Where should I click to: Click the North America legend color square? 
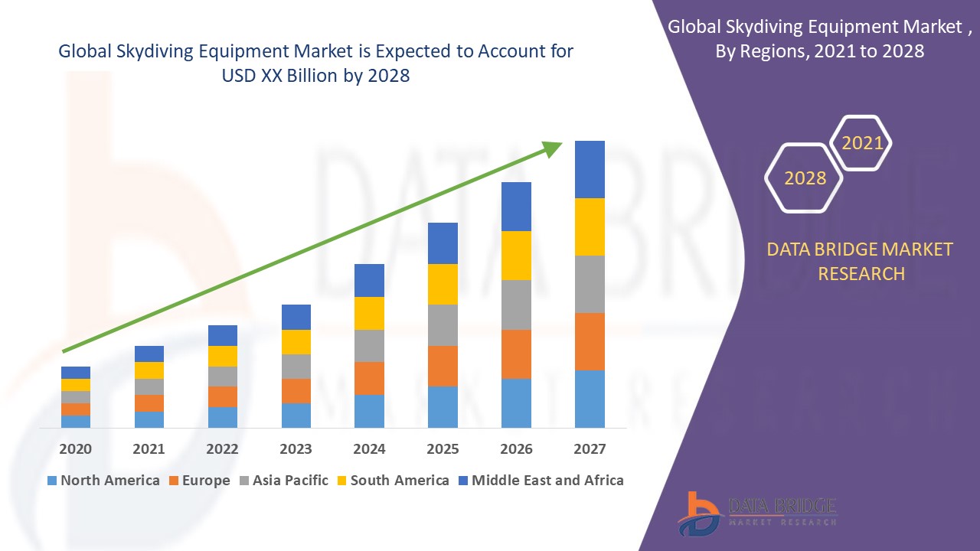click(52, 481)
